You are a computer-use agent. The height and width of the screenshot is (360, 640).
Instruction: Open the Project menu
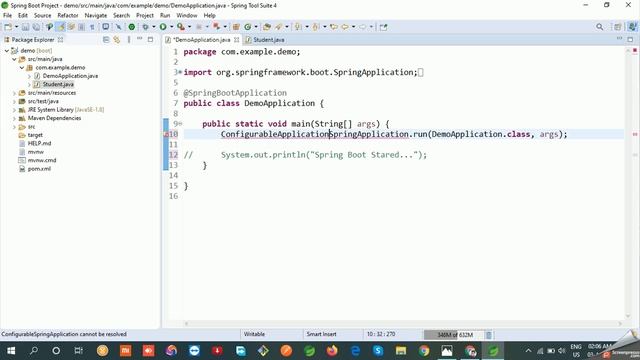tap(144, 16)
